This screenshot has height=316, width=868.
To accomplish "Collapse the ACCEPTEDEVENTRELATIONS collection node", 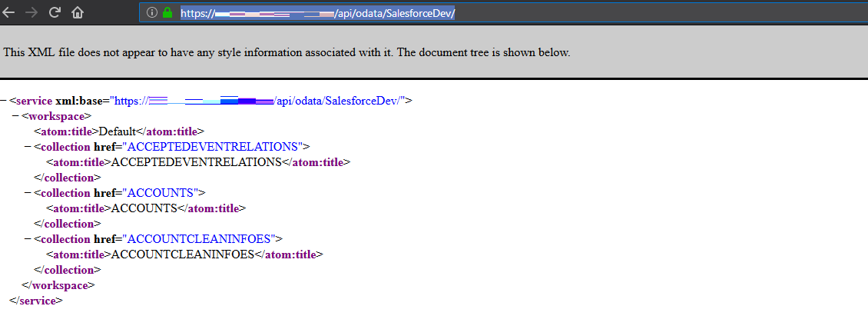I will tap(28, 146).
